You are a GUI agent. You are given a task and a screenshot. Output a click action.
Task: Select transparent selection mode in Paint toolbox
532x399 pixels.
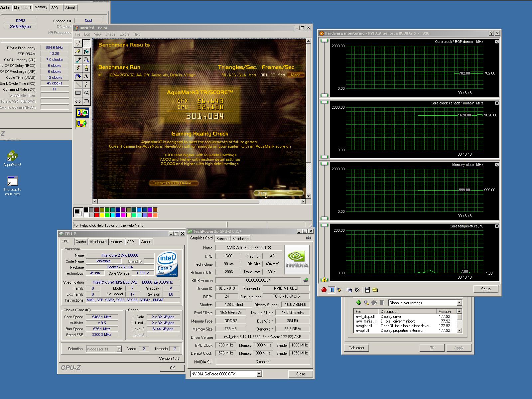coord(82,124)
